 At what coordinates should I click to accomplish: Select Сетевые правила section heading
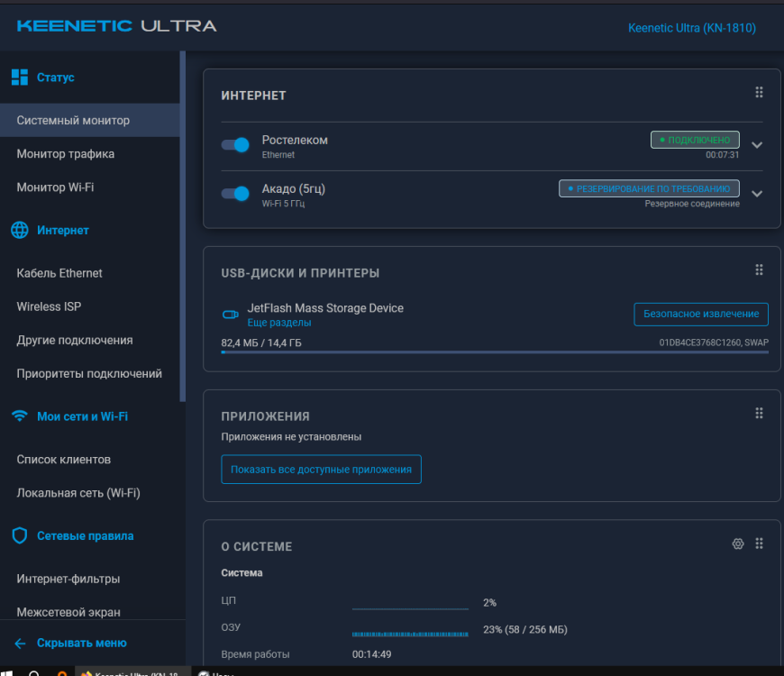(x=85, y=536)
